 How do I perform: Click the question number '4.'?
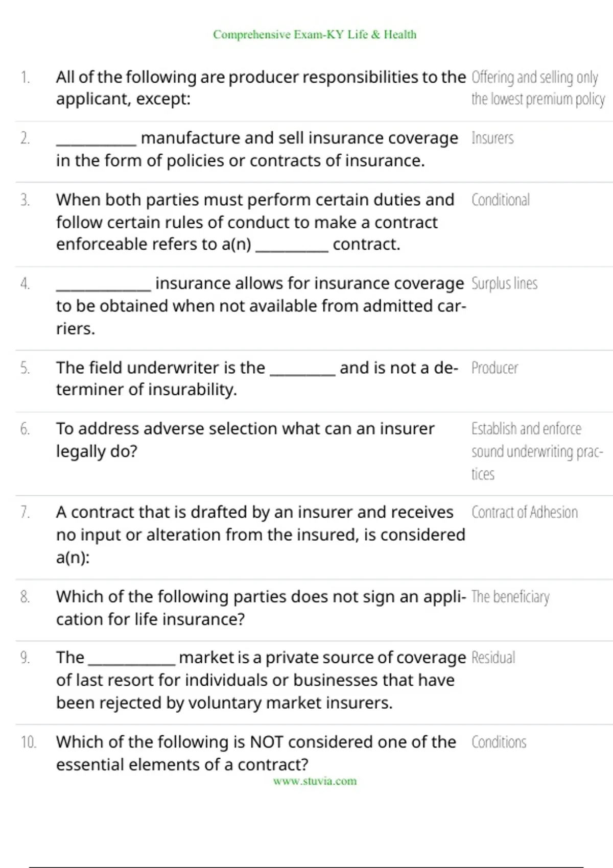coord(25,283)
